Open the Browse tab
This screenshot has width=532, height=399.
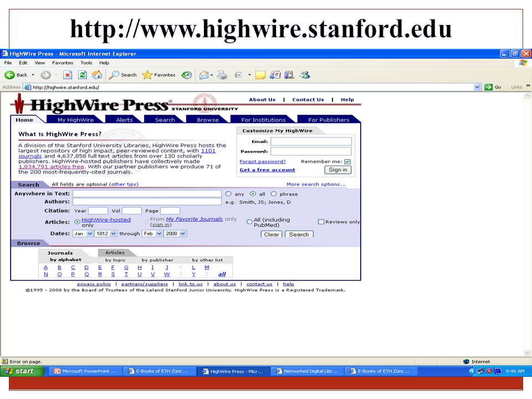208,120
